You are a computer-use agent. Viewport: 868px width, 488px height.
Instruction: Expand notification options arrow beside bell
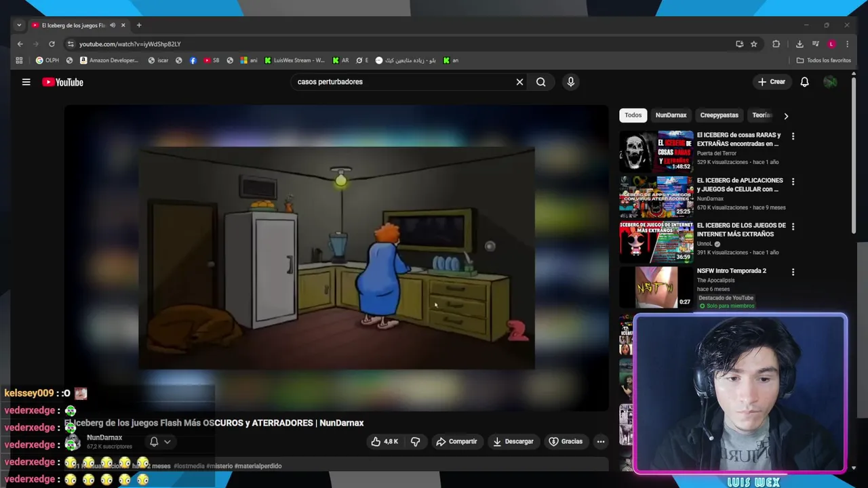pos(167,442)
